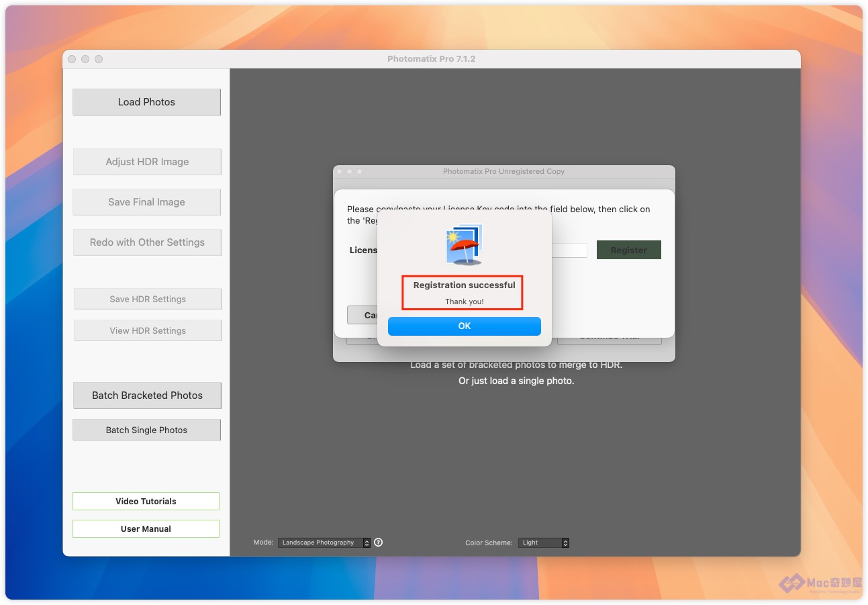The image size is (868, 605).
Task: Click the Register button in the license sheet
Action: pos(629,250)
